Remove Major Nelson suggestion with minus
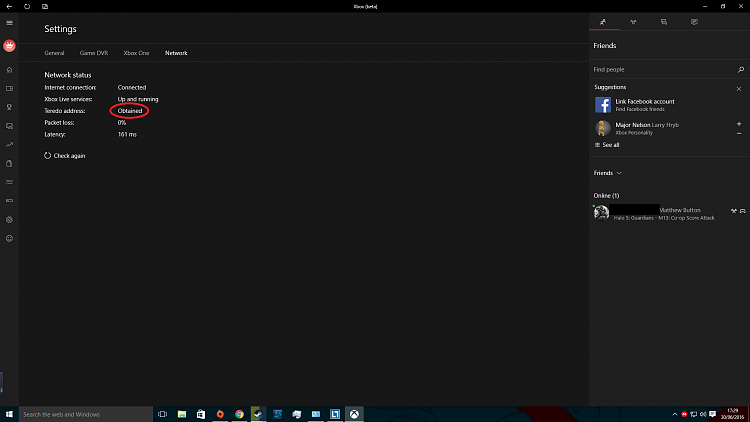750x422 pixels. (739, 133)
